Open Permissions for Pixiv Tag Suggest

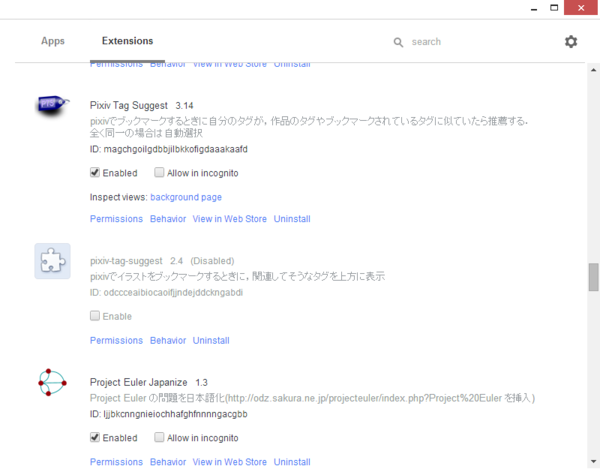[x=116, y=219]
